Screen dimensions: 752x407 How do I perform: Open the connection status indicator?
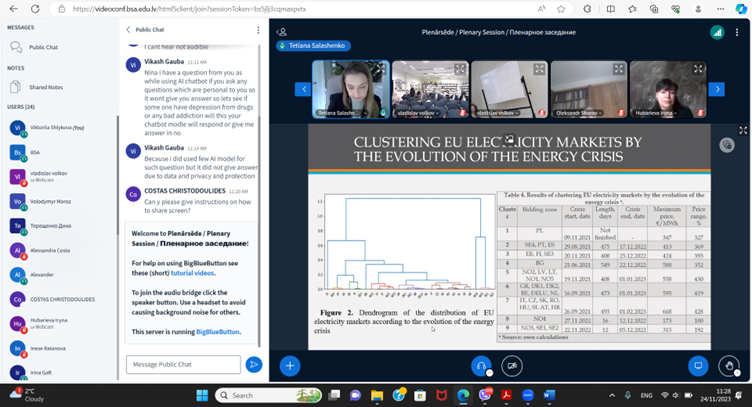click(x=716, y=31)
